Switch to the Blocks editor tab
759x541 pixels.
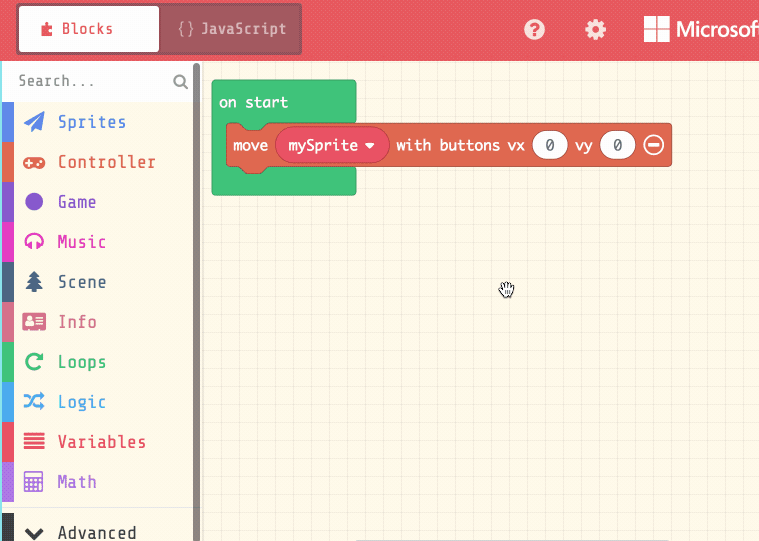pos(89,29)
